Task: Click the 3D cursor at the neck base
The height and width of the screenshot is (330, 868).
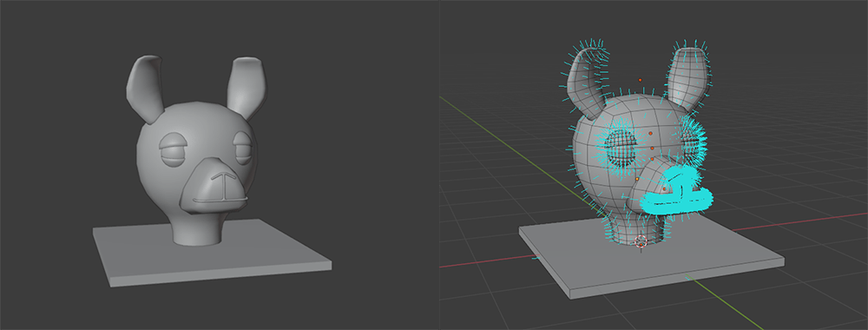Action: click(x=641, y=241)
